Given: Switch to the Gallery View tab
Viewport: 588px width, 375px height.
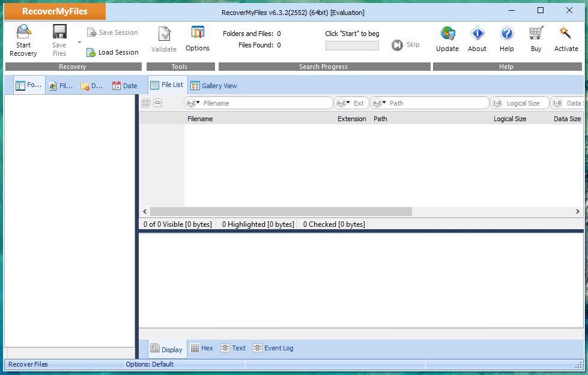Looking at the screenshot, I should pos(213,85).
